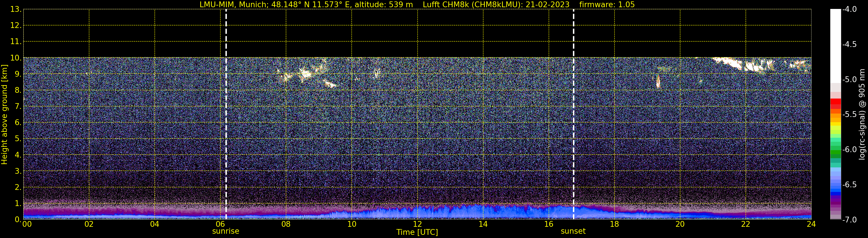This screenshot has width=868, height=238.
Task: Click the blue boundary layer at 14 UTC
Action: click(x=483, y=212)
